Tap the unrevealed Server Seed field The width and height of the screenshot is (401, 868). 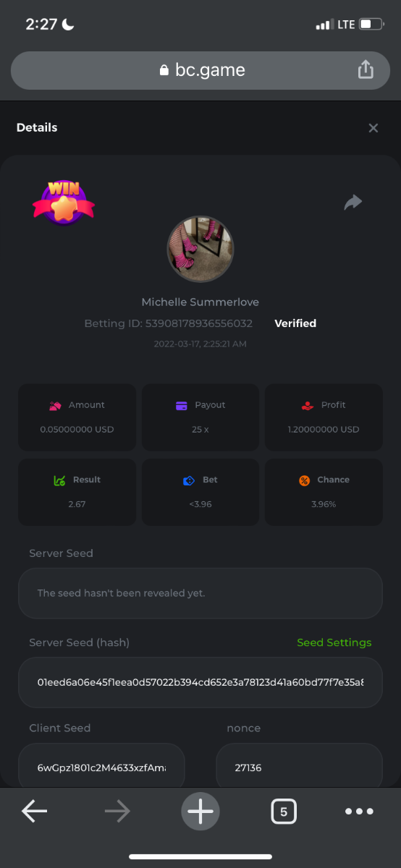click(x=200, y=593)
